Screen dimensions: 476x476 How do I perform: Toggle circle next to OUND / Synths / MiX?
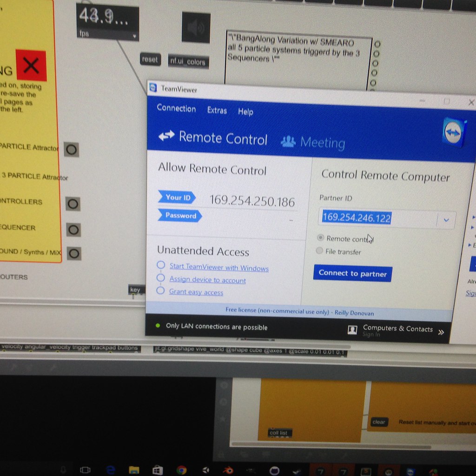[x=74, y=253]
